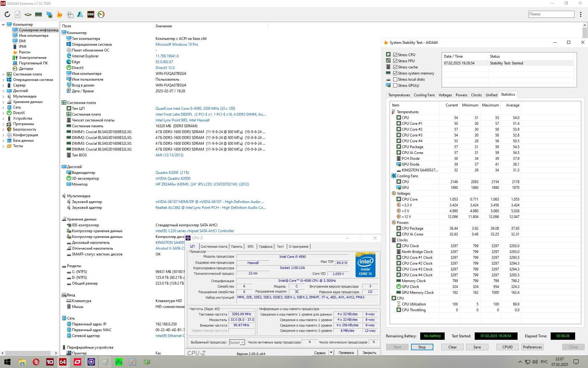The width and height of the screenshot is (588, 368).
Task: Switch to the Voltages tab
Action: [x=445, y=95]
